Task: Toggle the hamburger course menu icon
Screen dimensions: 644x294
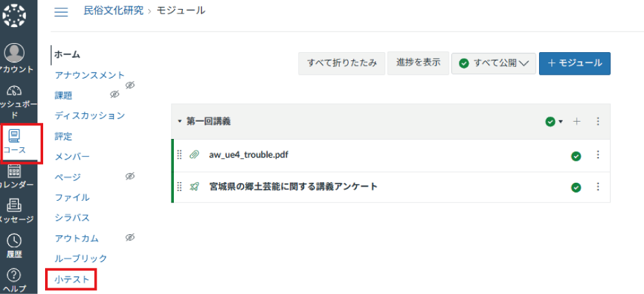Action: click(x=61, y=12)
